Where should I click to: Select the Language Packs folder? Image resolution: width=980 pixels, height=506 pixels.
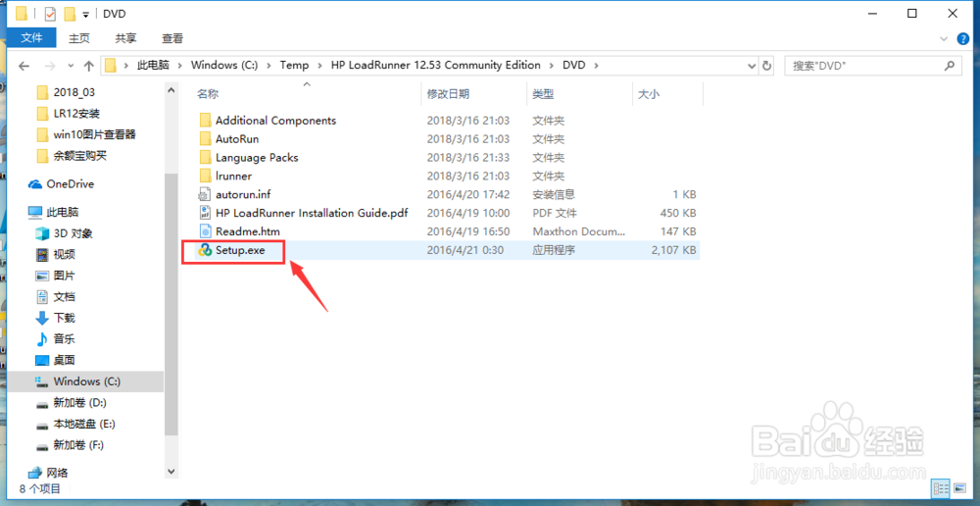tap(257, 158)
